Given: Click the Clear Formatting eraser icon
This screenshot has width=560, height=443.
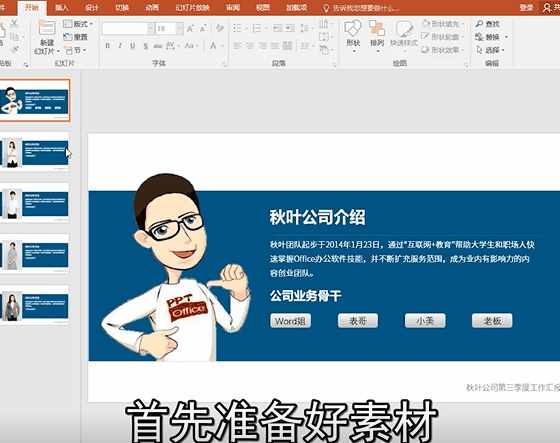Looking at the screenshot, I should [x=220, y=29].
